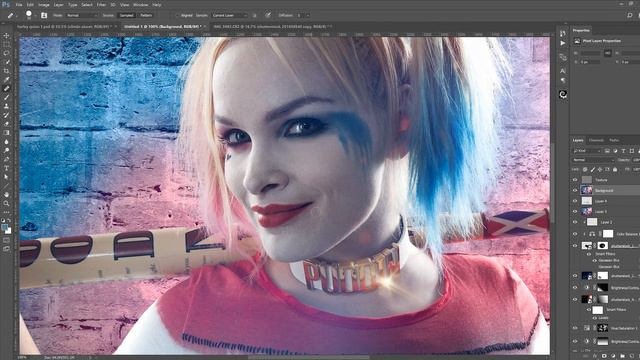The width and height of the screenshot is (640, 360).
Task: Select the Line shape tool
Action: (x=7, y=186)
